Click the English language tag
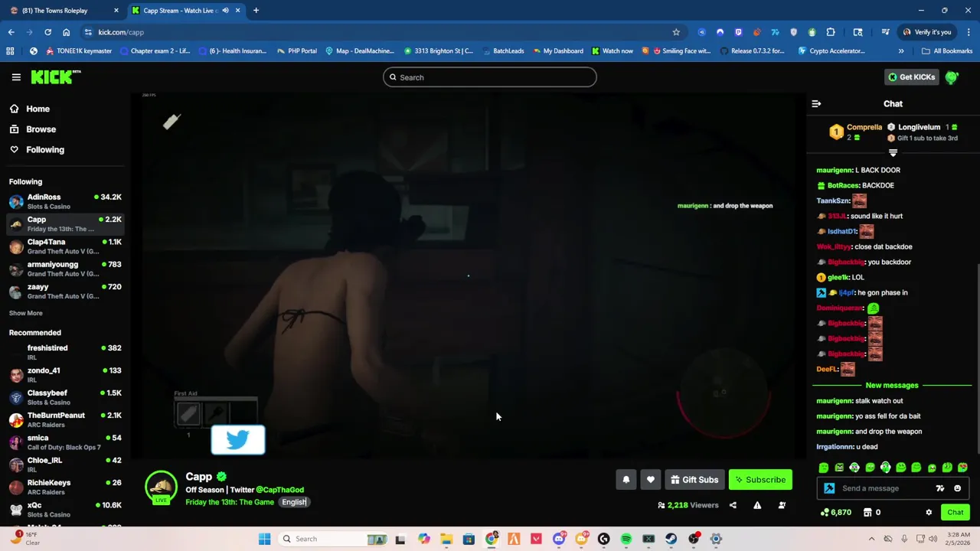Screen dimensions: 980x551 (x=293, y=502)
